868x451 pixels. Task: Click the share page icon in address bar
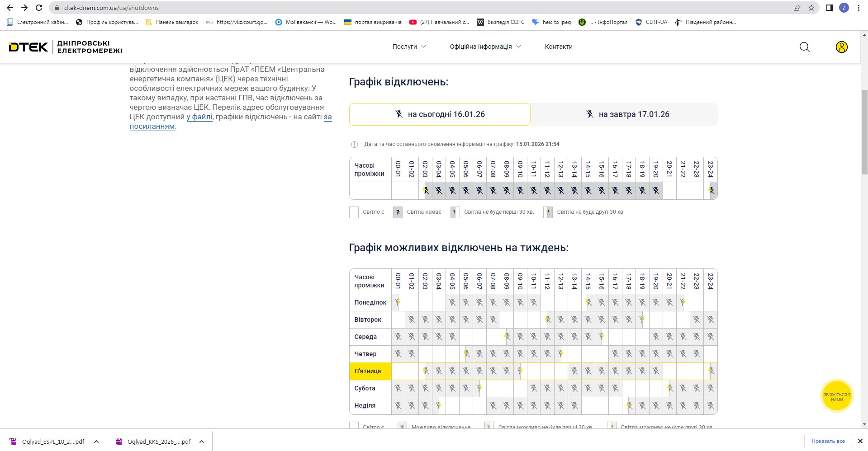[x=797, y=8]
